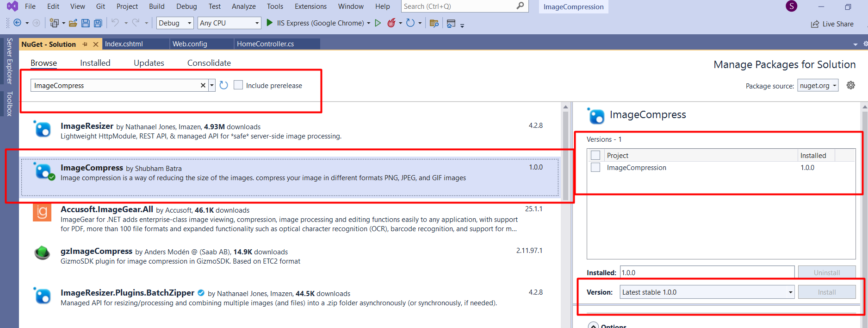
Task: Open the Debug configuration dropdown
Action: [175, 23]
